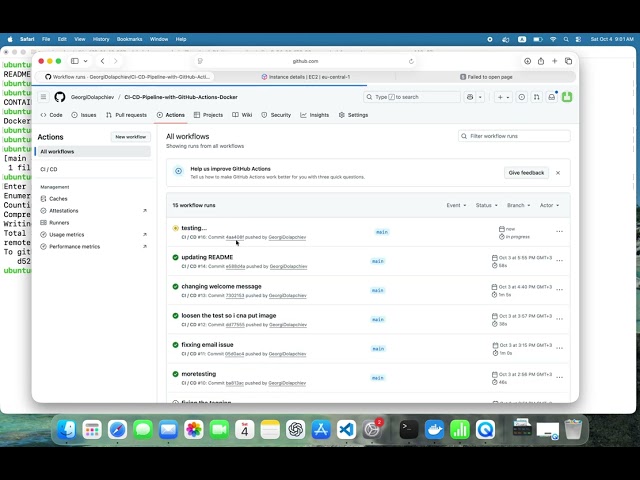
Task: Open Terminal from the Dock
Action: [x=409, y=429]
